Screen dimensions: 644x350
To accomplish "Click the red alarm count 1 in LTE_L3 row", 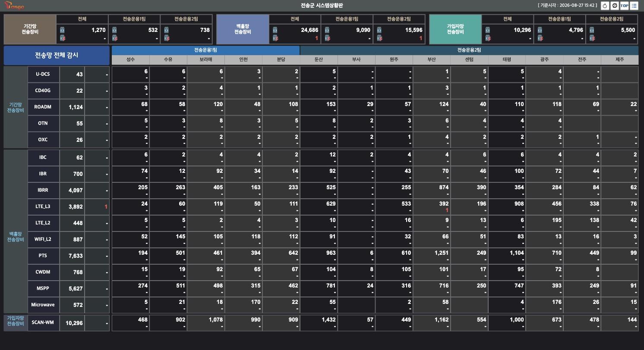I will [106, 207].
